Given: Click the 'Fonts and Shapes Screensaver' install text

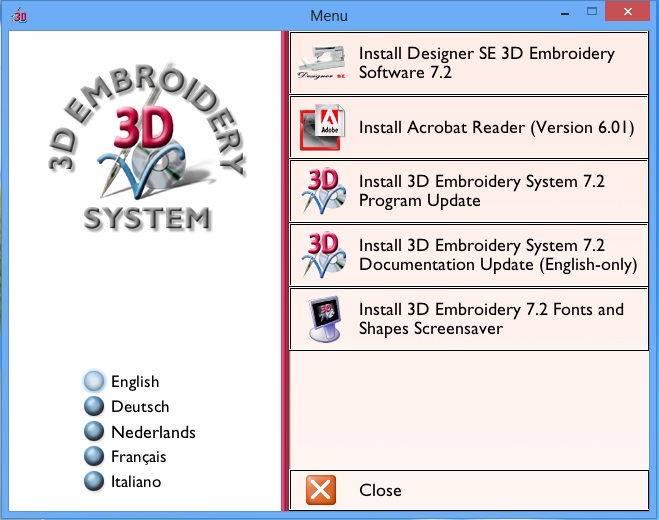Looking at the screenshot, I should click(491, 319).
